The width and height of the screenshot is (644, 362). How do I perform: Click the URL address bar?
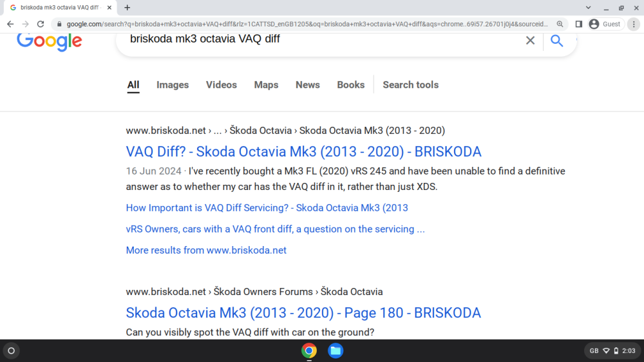point(307,24)
